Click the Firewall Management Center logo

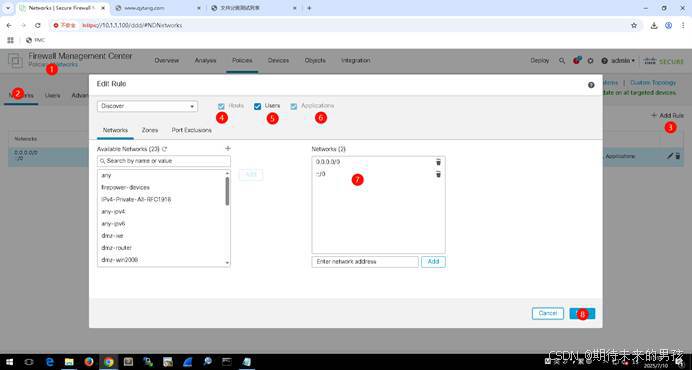pos(15,60)
